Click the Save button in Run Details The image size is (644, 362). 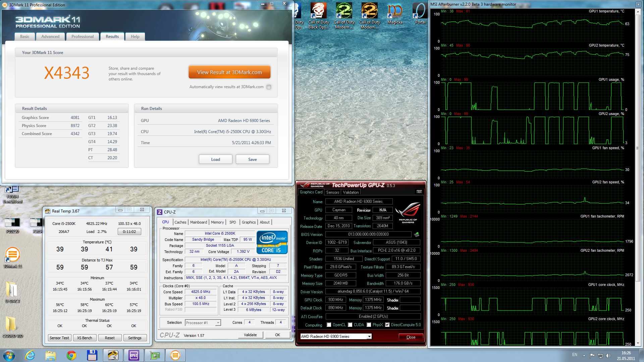[x=252, y=159]
